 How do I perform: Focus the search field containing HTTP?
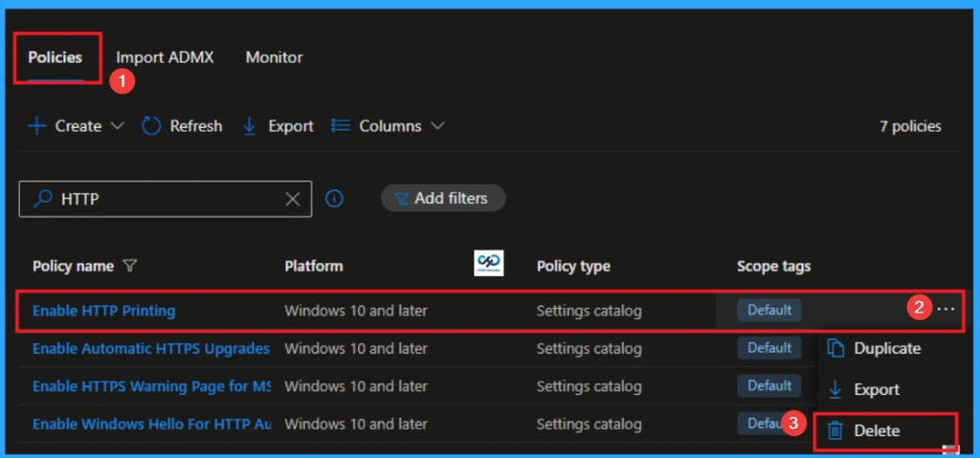(166, 199)
